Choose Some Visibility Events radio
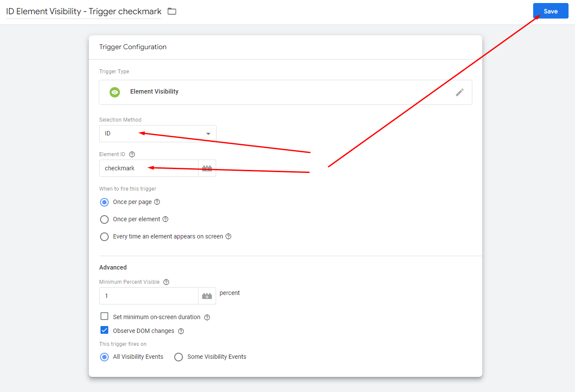The image size is (575, 392). tap(179, 357)
